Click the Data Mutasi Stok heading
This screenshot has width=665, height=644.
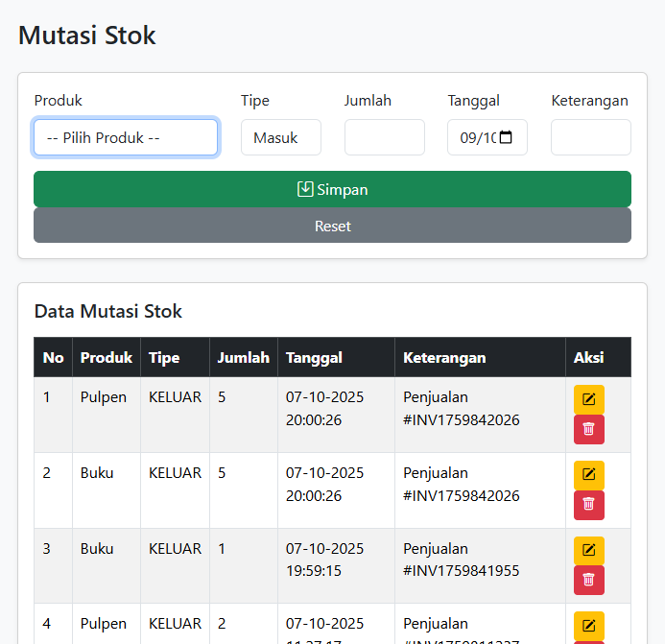pyautogui.click(x=108, y=311)
